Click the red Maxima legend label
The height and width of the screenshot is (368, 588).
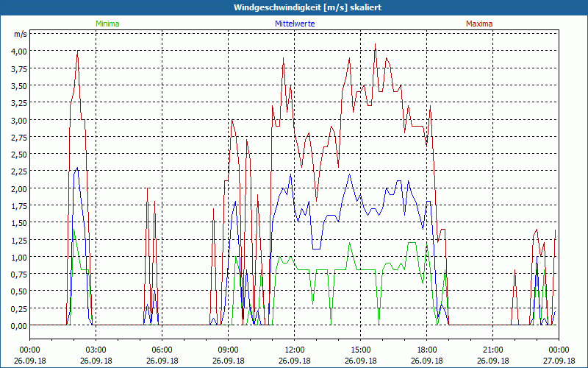pos(479,24)
